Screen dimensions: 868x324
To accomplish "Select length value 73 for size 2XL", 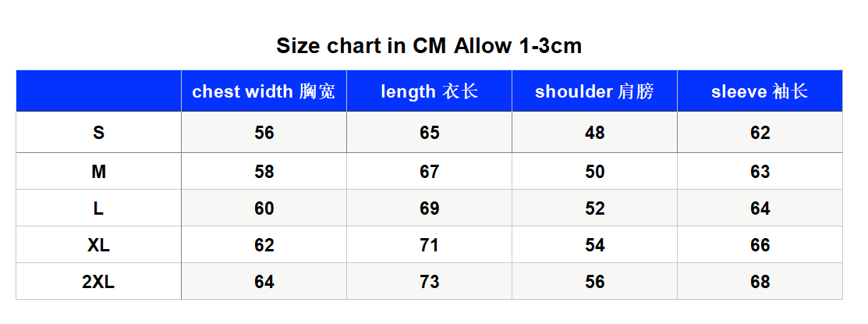I will click(x=430, y=282).
